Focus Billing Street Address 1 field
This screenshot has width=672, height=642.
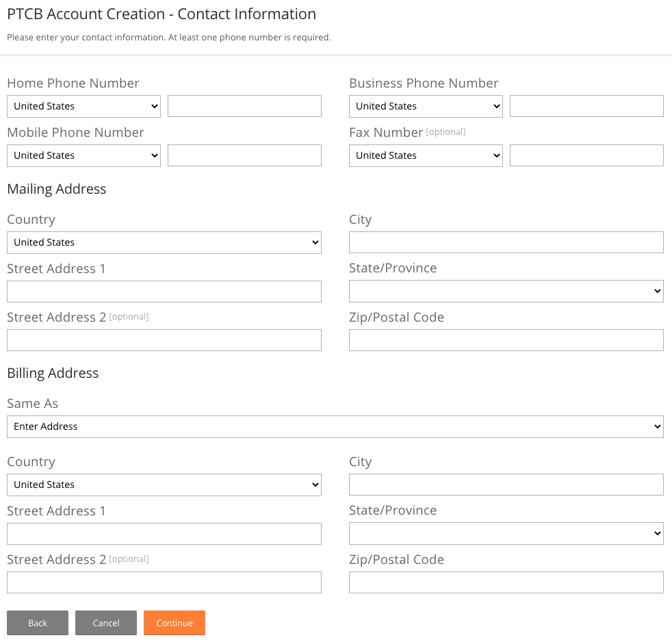point(164,534)
